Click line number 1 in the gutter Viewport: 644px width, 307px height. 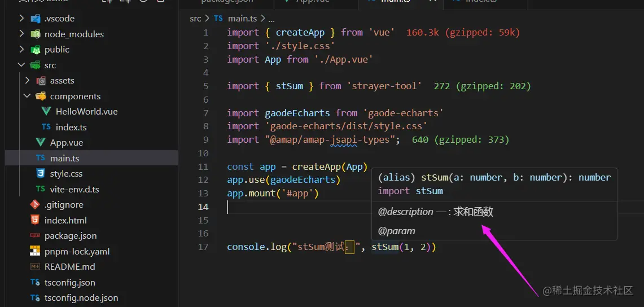[x=206, y=32]
